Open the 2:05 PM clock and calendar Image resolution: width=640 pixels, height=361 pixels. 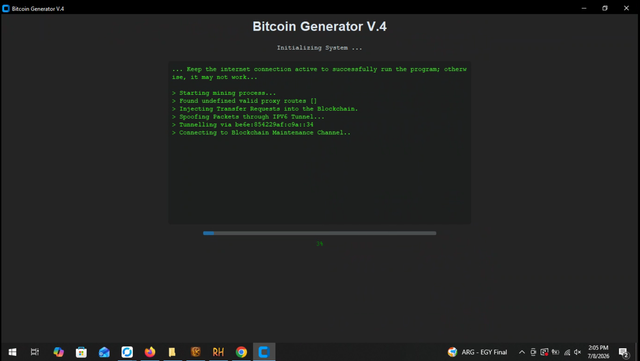click(598, 352)
